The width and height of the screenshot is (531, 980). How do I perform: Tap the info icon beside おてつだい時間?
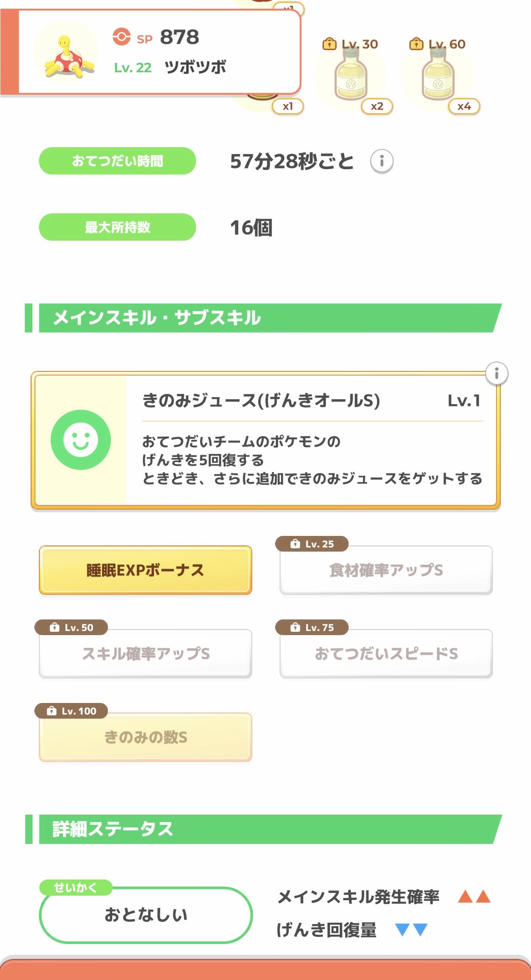[381, 161]
